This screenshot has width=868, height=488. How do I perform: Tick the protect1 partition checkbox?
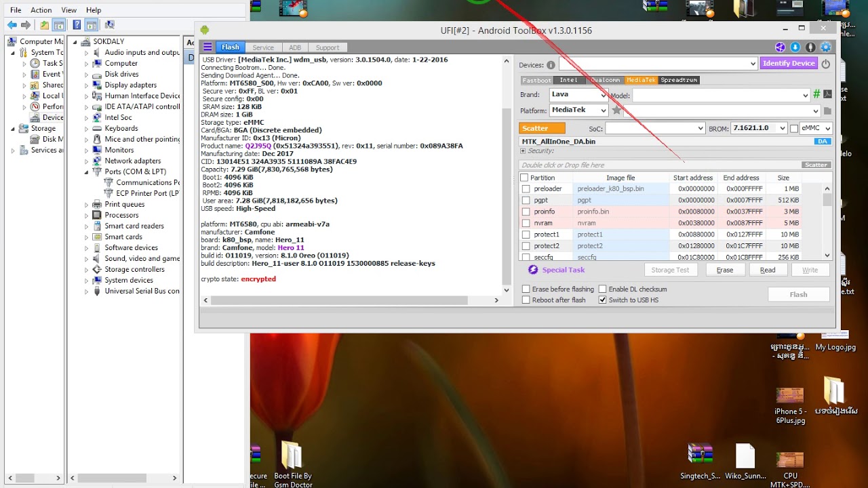[x=526, y=235]
